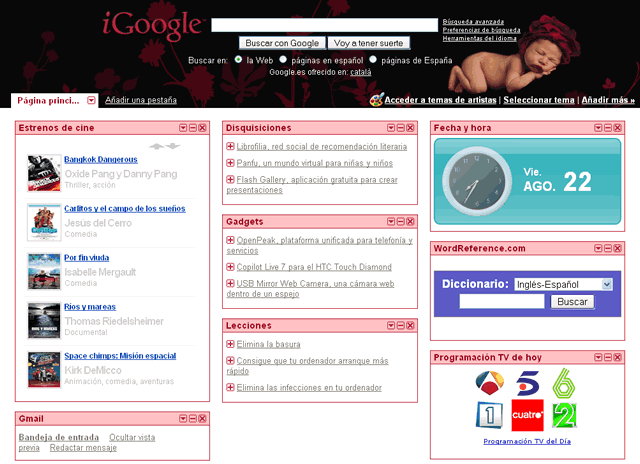
Task: Click 'Programación TV del Día' link
Action: click(527, 441)
